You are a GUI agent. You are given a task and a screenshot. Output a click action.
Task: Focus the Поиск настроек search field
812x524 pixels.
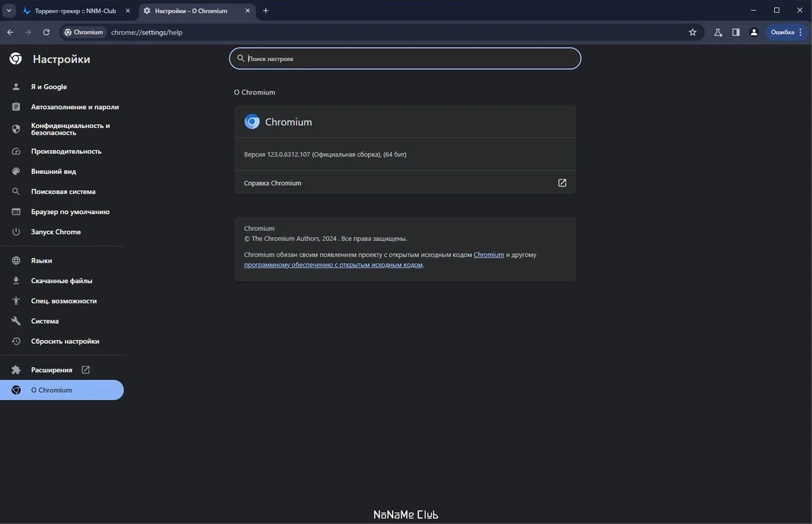[x=405, y=59]
